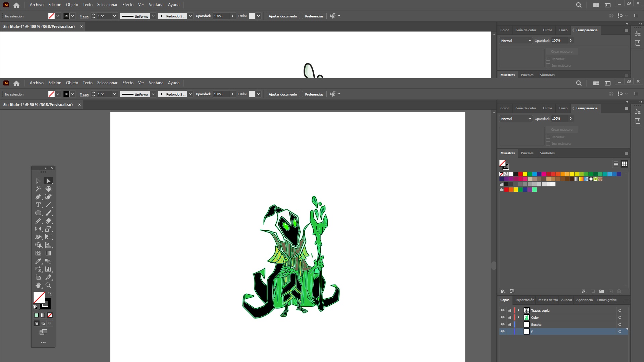Pick the yellow swatch in first Muestras row
The width and height of the screenshot is (644, 362).
click(x=525, y=174)
